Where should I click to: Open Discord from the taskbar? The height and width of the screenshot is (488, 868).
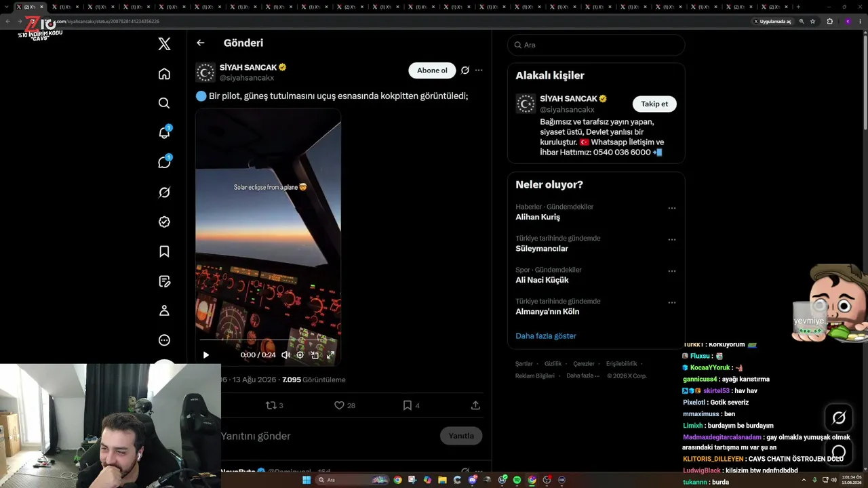click(x=472, y=480)
